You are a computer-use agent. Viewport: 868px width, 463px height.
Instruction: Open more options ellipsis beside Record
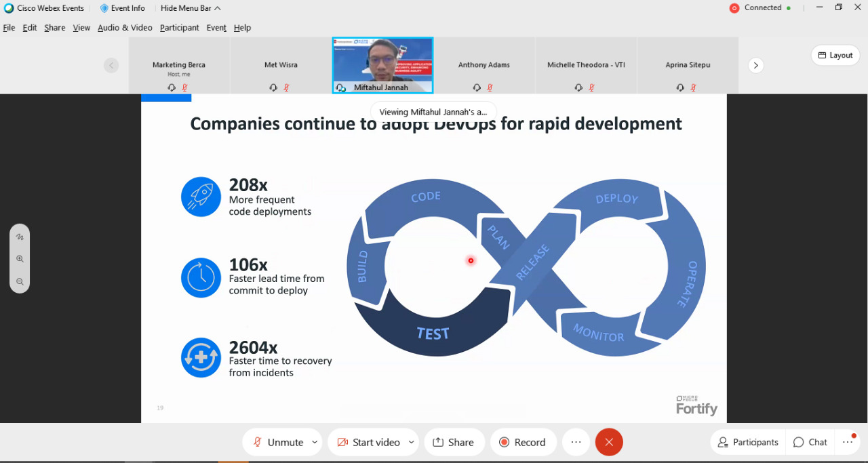point(576,442)
